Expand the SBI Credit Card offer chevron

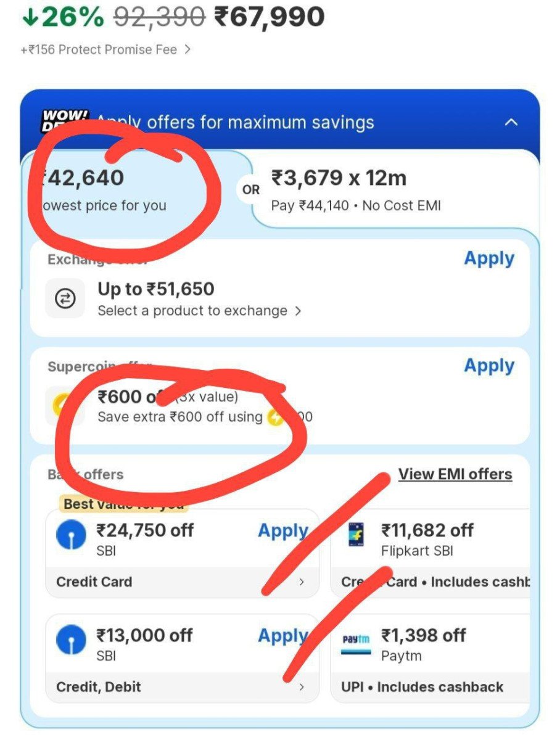tap(301, 582)
